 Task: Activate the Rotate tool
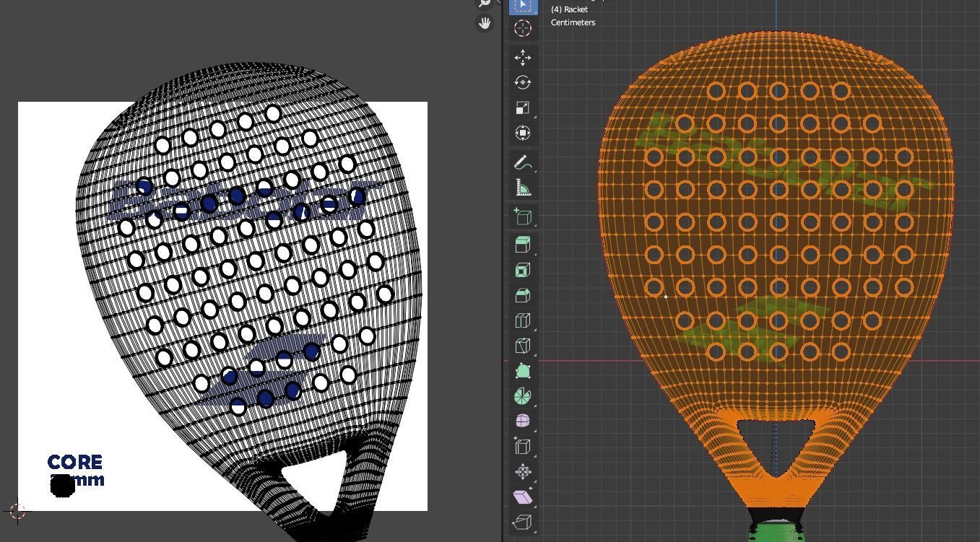(x=522, y=82)
